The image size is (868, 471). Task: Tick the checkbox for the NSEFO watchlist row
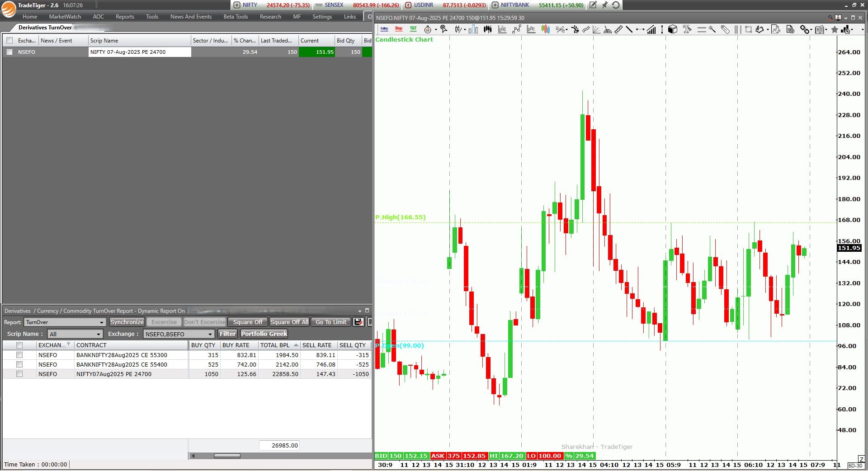click(9, 52)
